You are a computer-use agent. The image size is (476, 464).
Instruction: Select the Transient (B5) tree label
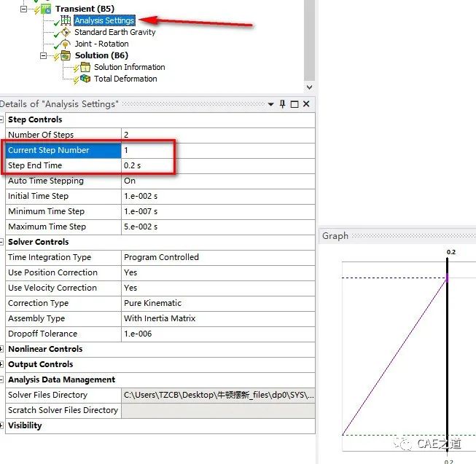point(85,9)
